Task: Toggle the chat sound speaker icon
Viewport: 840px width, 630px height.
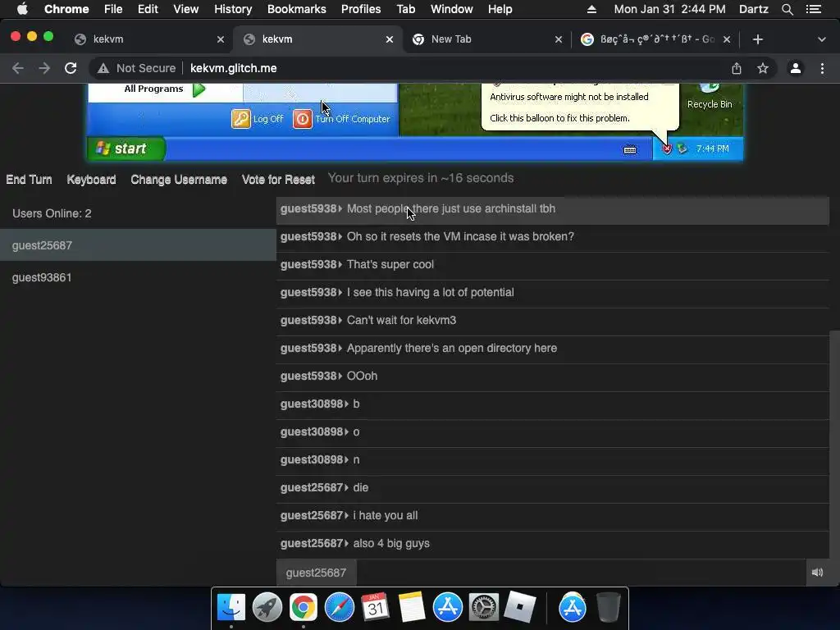Action: point(818,572)
